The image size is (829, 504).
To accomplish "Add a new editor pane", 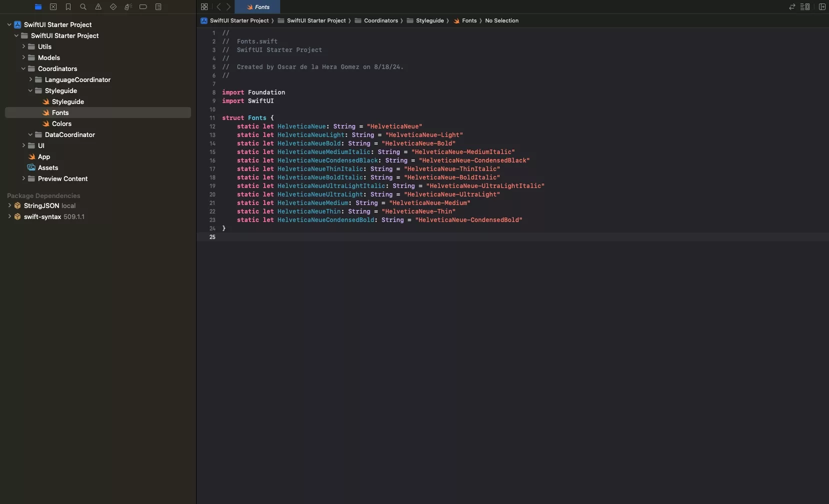I will click(x=822, y=7).
